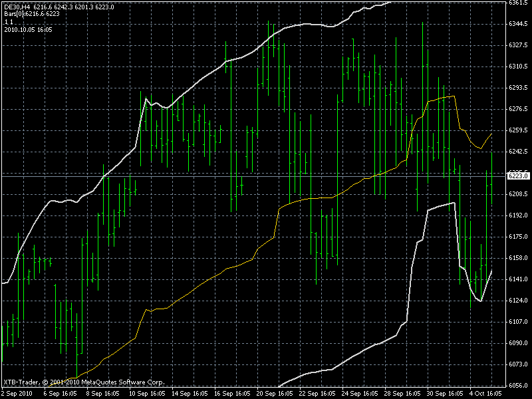
Task: Click the 22 Sep 16:05 time label
Action: 317,394
